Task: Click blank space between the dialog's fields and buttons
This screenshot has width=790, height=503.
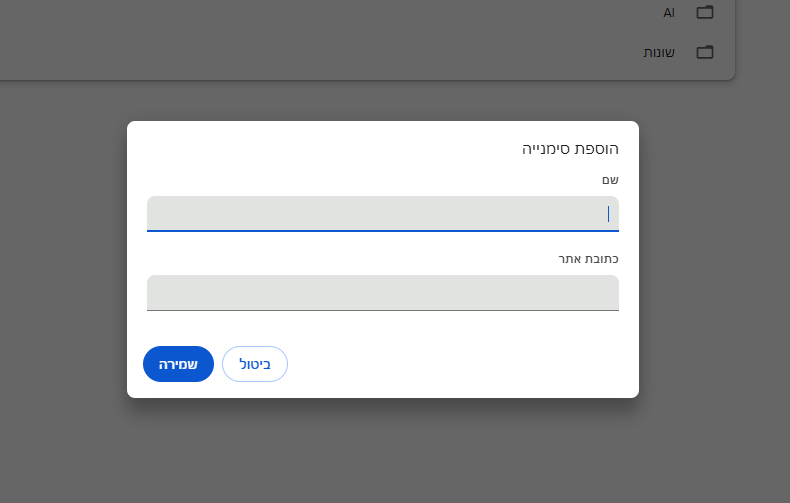Action: click(383, 328)
